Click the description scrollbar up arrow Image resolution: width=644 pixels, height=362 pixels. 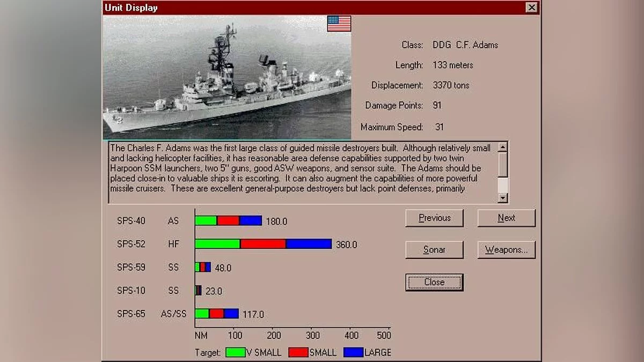point(503,147)
